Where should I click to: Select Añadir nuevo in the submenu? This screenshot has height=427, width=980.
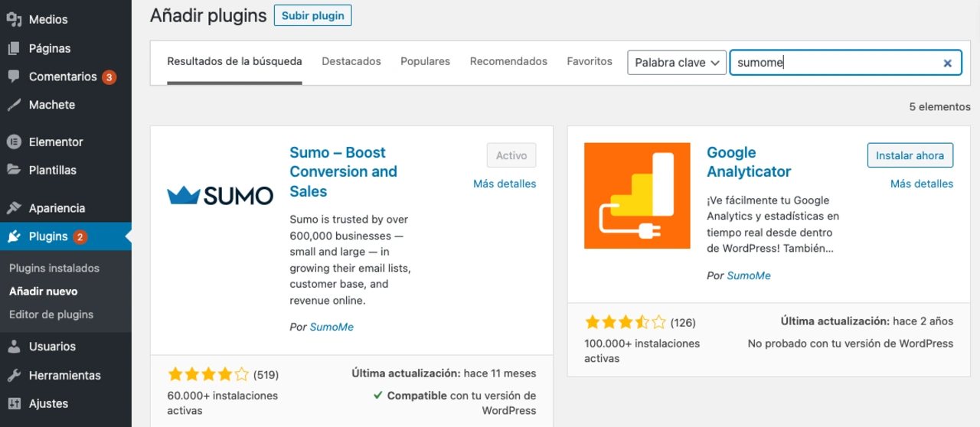[x=43, y=292]
